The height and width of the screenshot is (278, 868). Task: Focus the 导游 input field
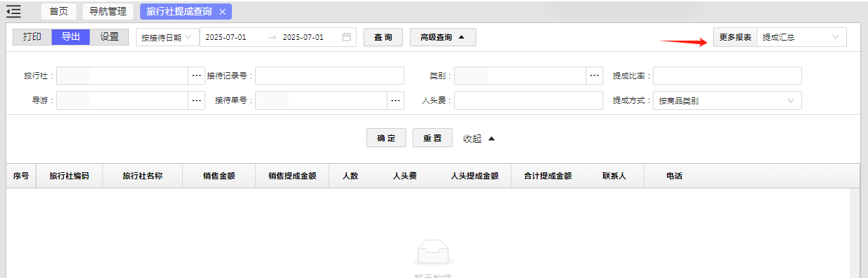pyautogui.click(x=123, y=101)
